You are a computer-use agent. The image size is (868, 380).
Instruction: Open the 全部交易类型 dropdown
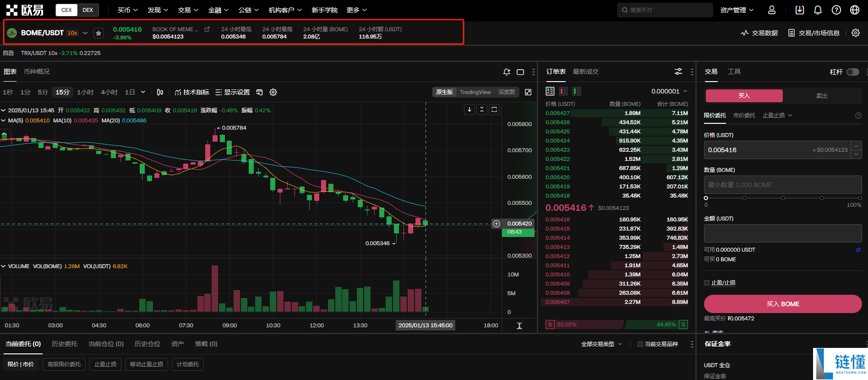[601, 344]
